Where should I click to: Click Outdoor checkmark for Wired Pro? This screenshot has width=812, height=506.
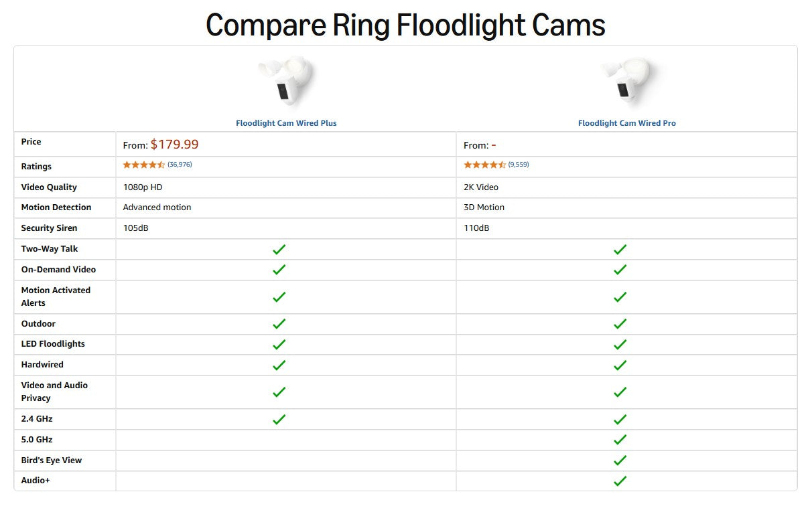click(x=620, y=324)
